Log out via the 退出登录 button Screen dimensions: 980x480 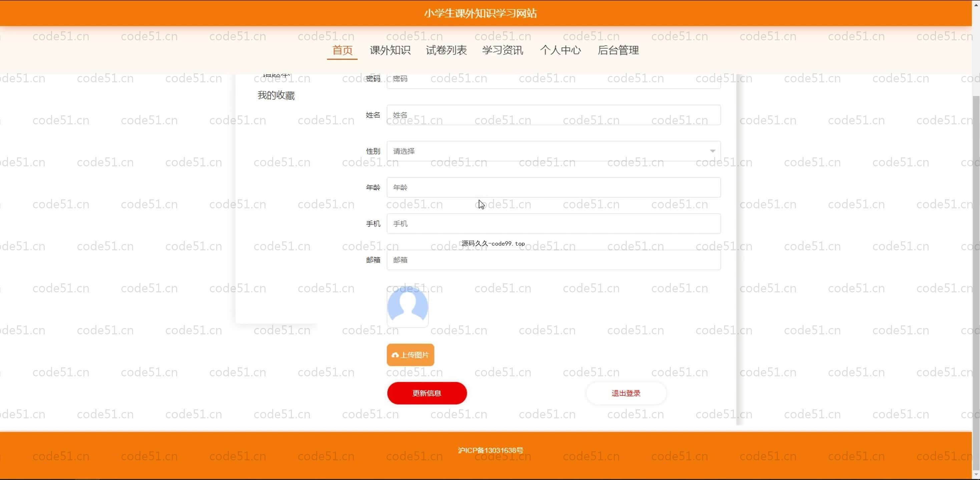[x=626, y=393]
